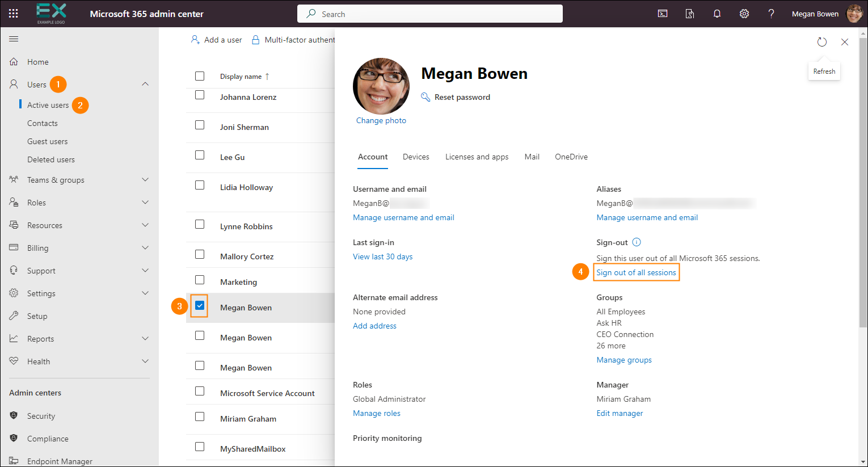Click the Cloud Shell icon in header

click(x=663, y=14)
